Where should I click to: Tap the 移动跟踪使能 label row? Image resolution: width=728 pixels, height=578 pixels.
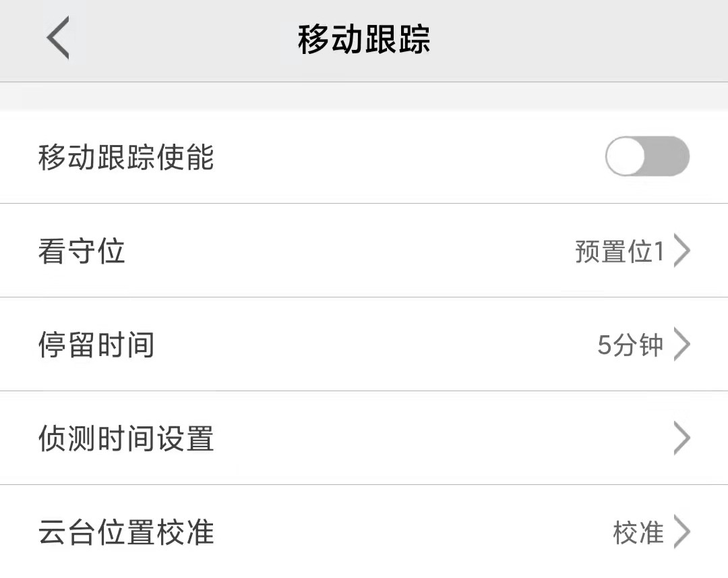point(364,157)
